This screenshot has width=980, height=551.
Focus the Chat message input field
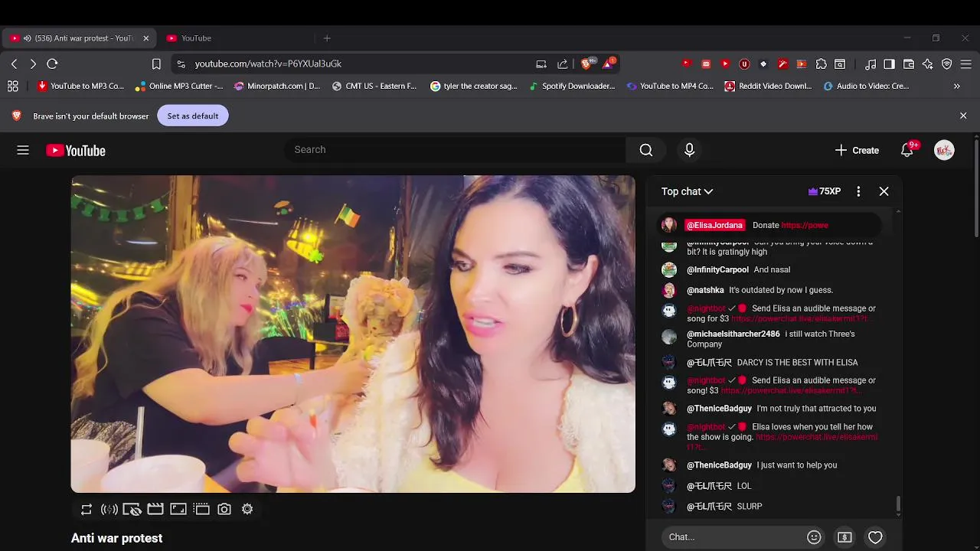pyautogui.click(x=733, y=537)
